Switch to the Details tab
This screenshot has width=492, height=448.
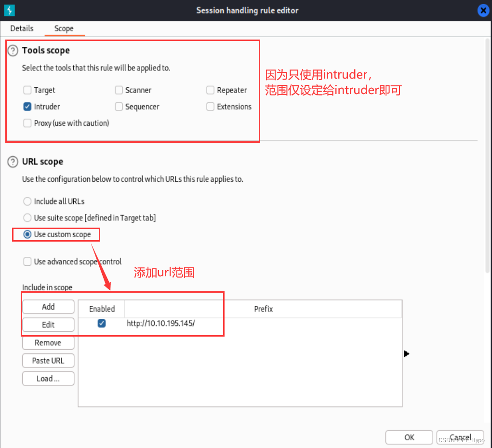tap(22, 28)
